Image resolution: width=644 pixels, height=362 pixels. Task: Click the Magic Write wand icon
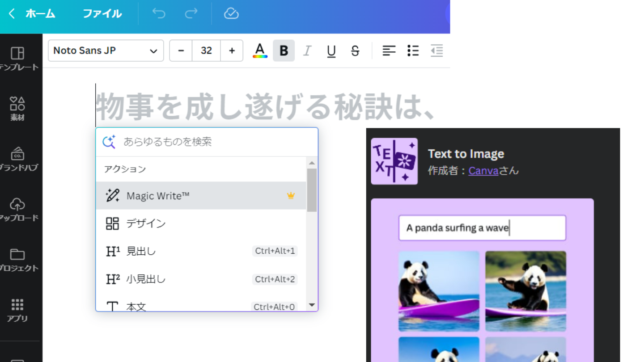(112, 195)
